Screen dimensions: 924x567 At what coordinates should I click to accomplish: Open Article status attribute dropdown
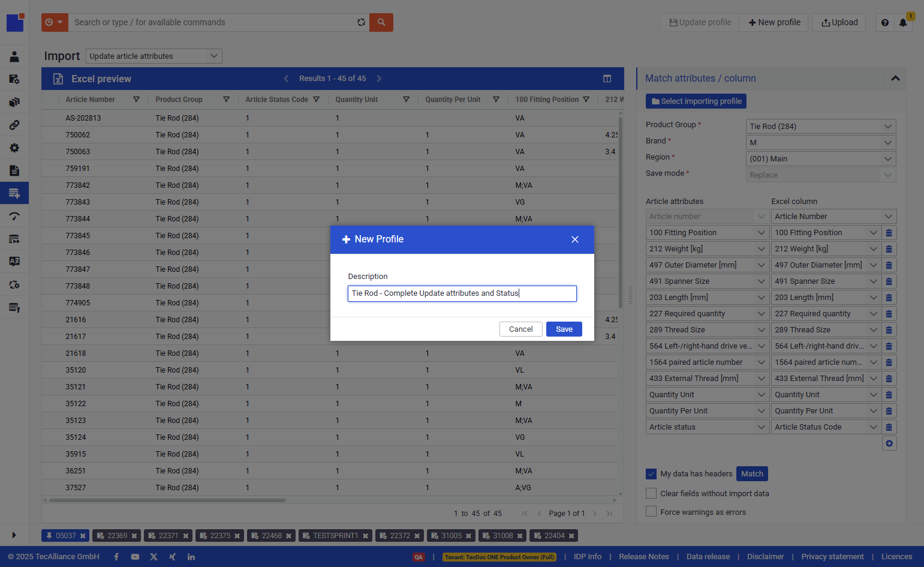(x=707, y=427)
